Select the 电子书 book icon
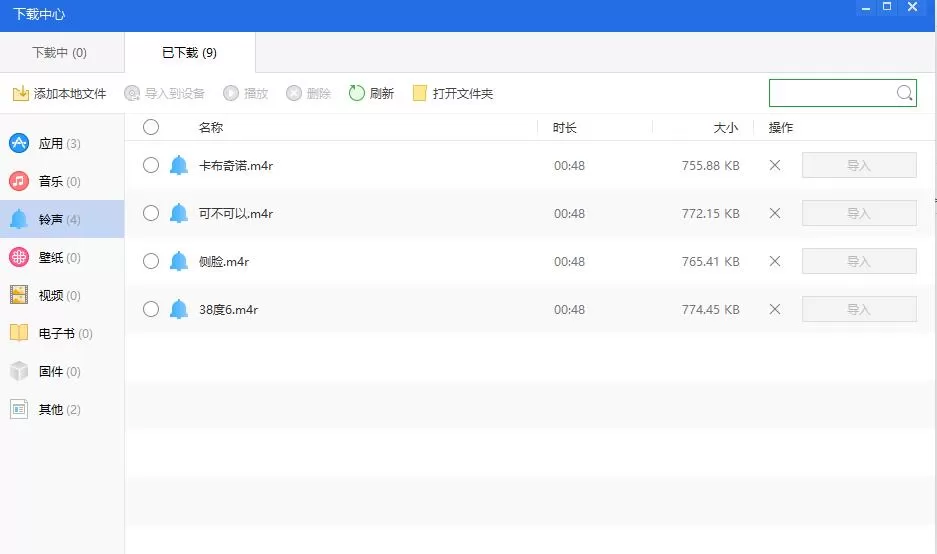The height and width of the screenshot is (554, 937). 19,333
